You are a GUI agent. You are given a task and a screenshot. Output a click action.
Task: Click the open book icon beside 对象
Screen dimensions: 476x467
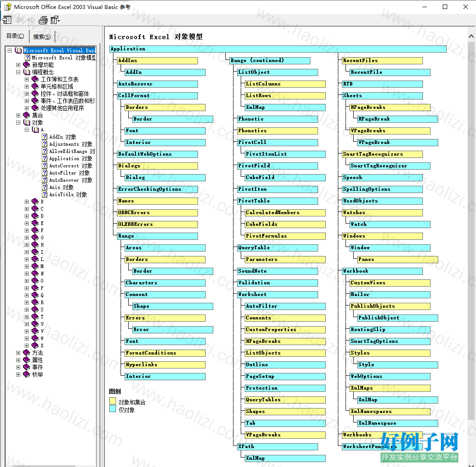click(27, 122)
